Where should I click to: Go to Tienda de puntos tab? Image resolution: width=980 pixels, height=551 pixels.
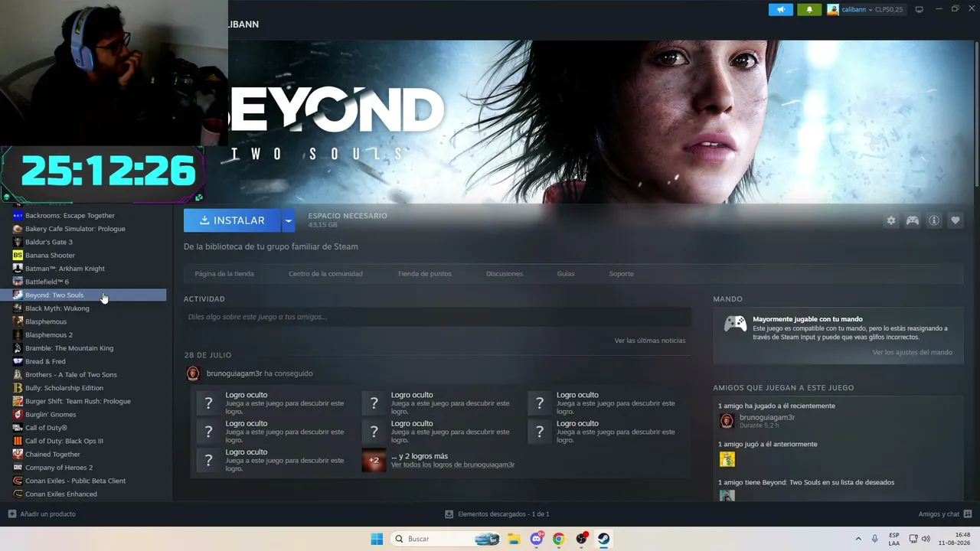pos(424,273)
